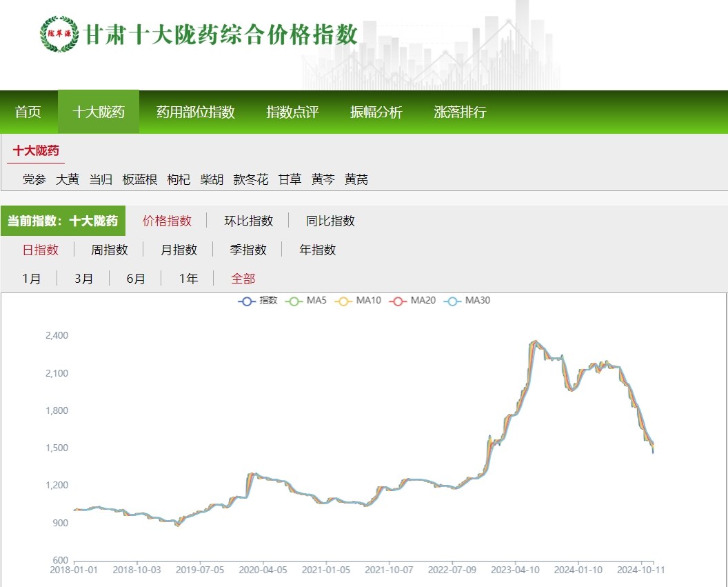Image resolution: width=728 pixels, height=587 pixels.
Task: Click the 甘肃十大陇药综合价格指数 site title
Action: click(221, 34)
